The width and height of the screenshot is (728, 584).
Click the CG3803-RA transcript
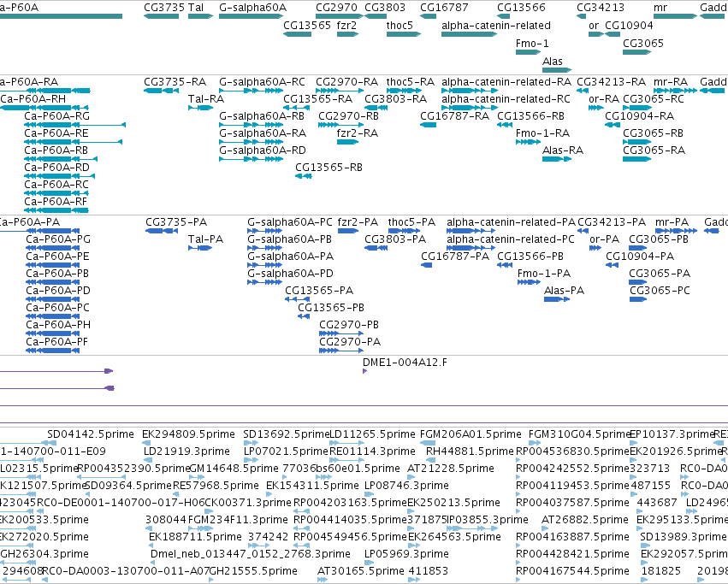point(376,108)
